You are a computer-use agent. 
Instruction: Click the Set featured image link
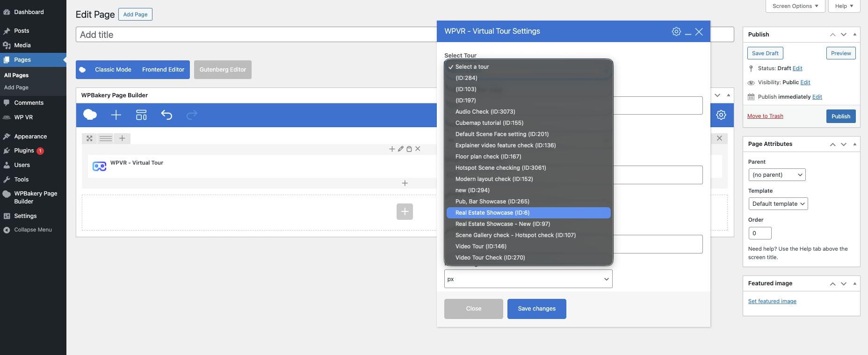(x=772, y=301)
